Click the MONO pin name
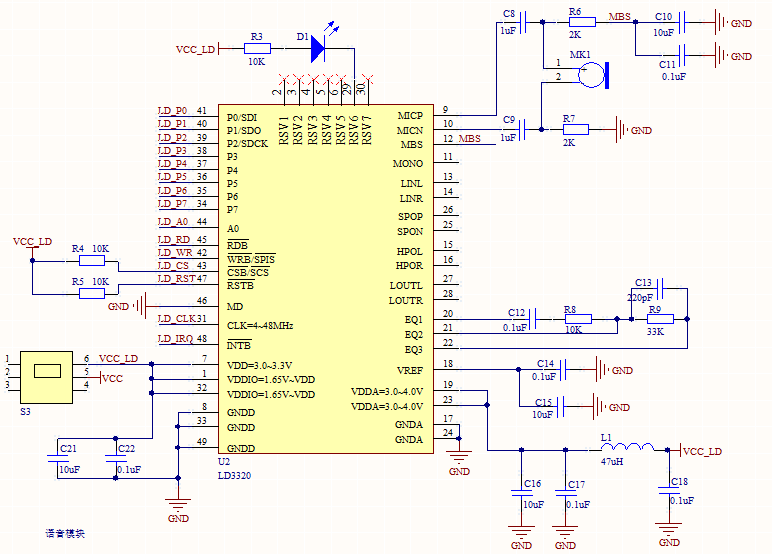Screen dimensions: 772x554 (408, 163)
